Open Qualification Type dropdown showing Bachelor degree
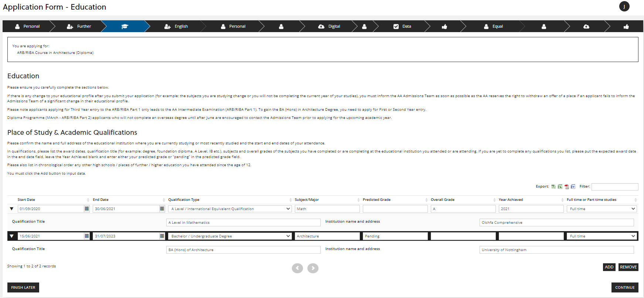 229,236
